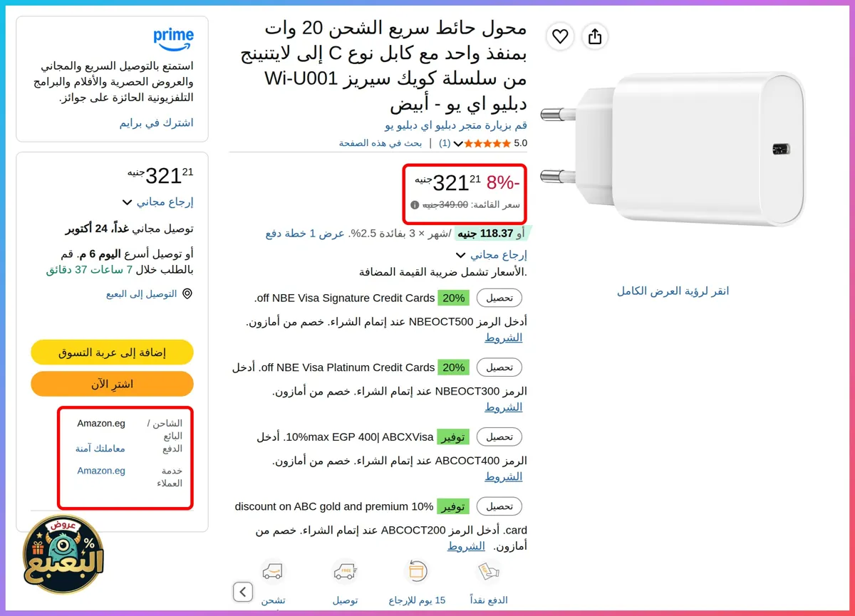This screenshot has width=855, height=616.
Task: Click deliver to El-Beheira location link
Action: [142, 293]
